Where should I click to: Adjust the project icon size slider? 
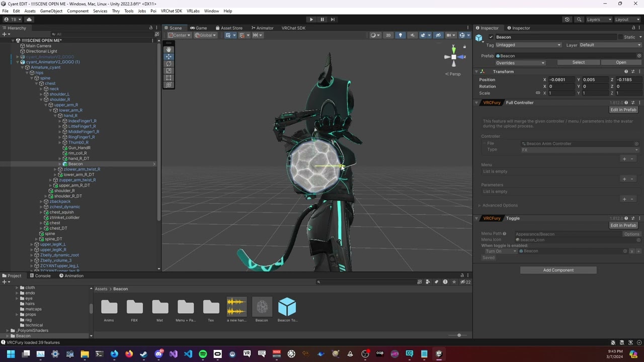point(459,335)
